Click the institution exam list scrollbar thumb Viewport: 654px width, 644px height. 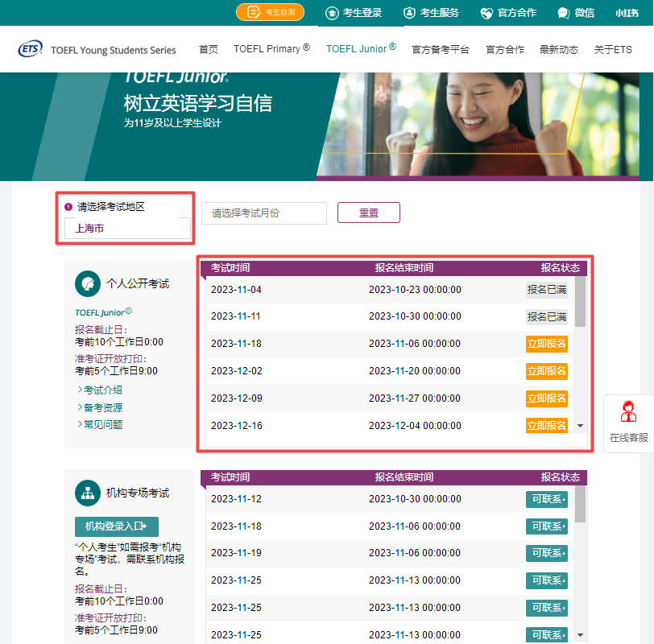tap(580, 504)
